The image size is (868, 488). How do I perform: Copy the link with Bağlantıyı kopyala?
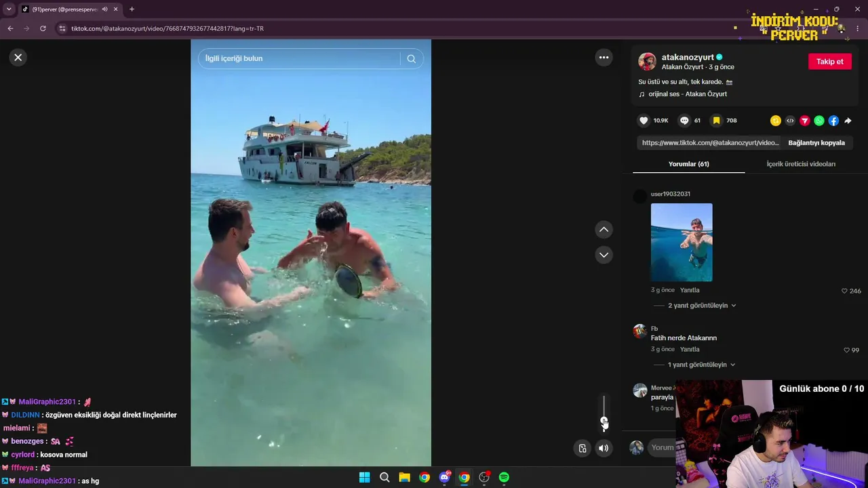pos(816,143)
